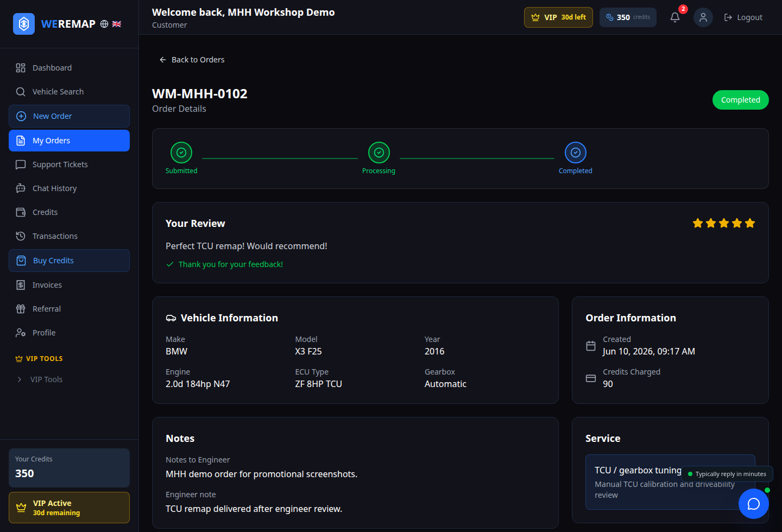The height and width of the screenshot is (532, 782).
Task: Open the live chat bubble button
Action: (x=754, y=504)
